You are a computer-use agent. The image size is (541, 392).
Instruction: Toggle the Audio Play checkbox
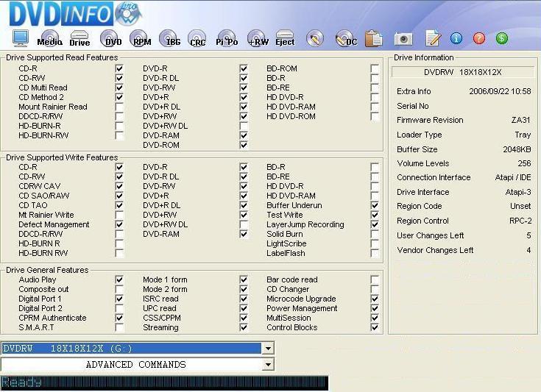click(119, 279)
